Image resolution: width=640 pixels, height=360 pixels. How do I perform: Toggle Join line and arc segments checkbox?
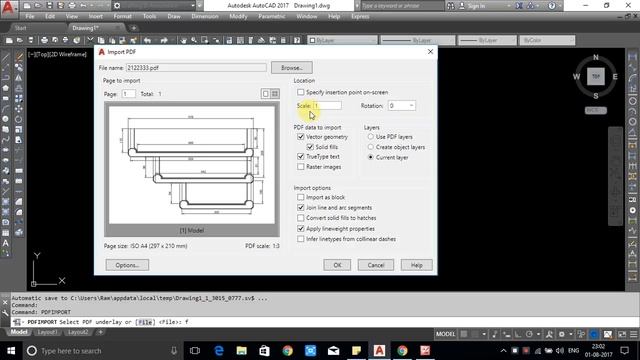(x=301, y=207)
